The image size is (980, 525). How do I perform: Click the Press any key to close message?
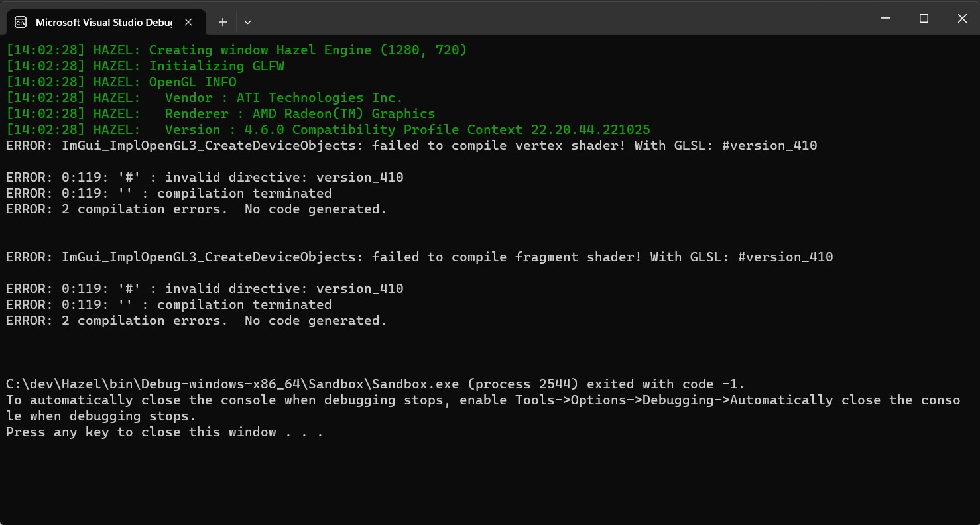(x=164, y=432)
